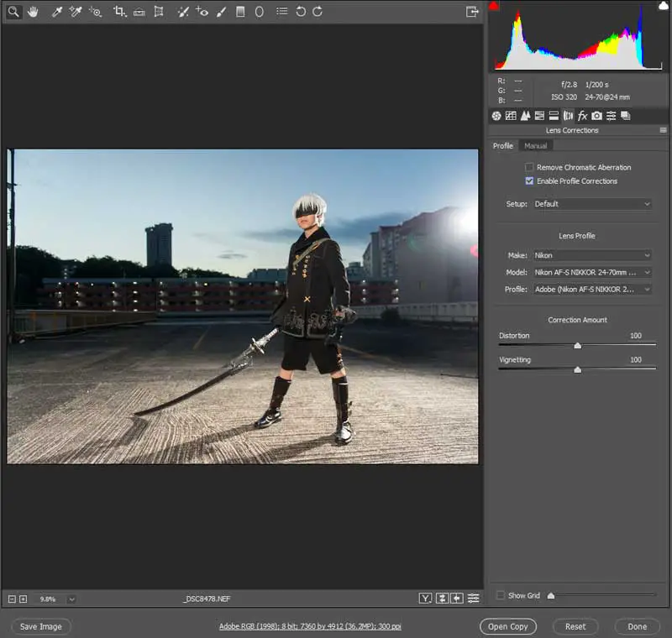Switch to the Manual tab
Viewport: 672px width, 638px height.
[536, 146]
